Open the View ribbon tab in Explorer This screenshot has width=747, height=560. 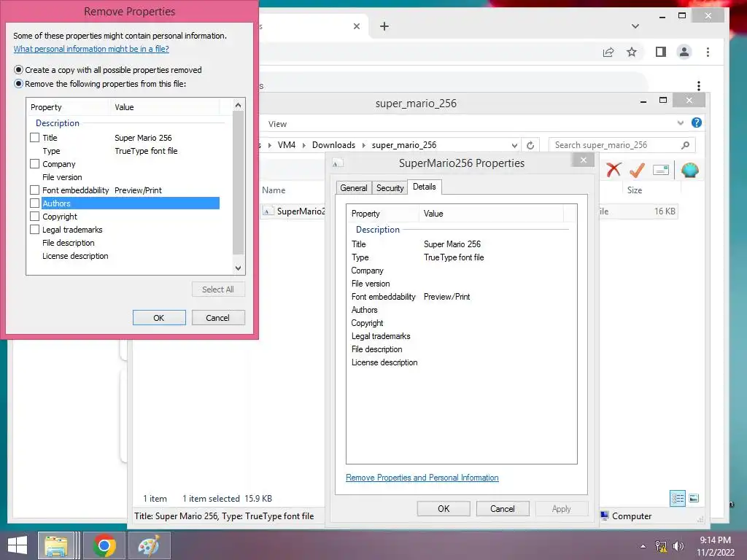click(x=277, y=124)
